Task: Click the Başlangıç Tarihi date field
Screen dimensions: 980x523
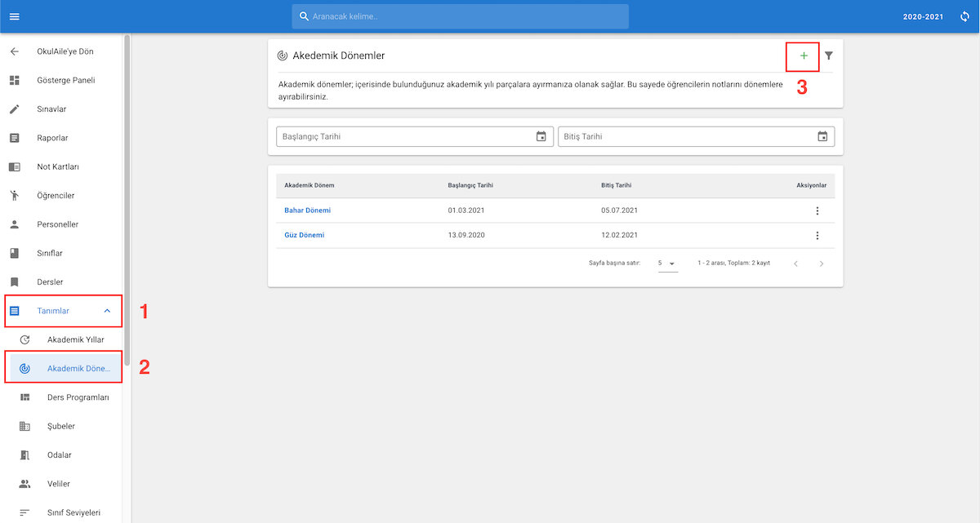Action: [415, 136]
